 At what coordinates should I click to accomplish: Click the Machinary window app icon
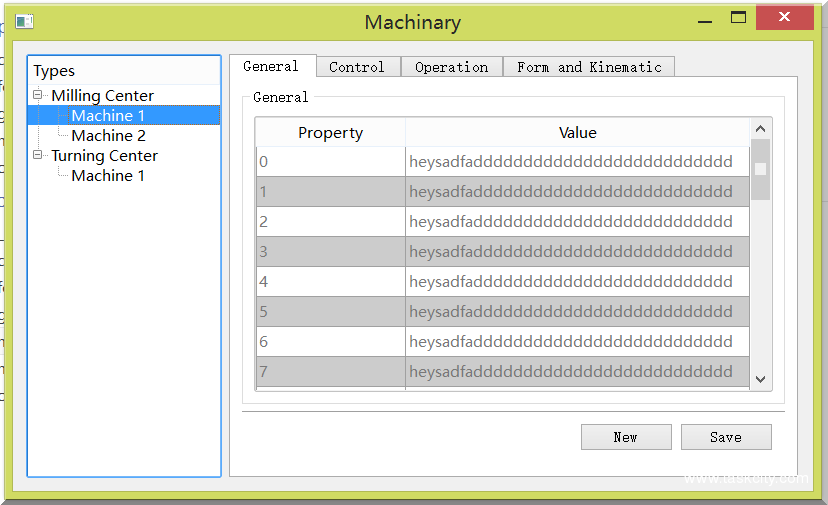click(24, 22)
